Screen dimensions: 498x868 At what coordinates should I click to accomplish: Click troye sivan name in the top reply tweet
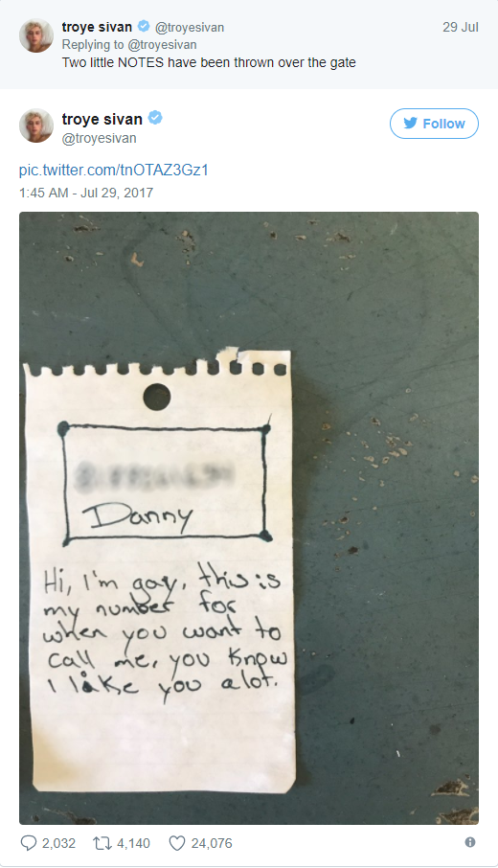pyautogui.click(x=97, y=27)
